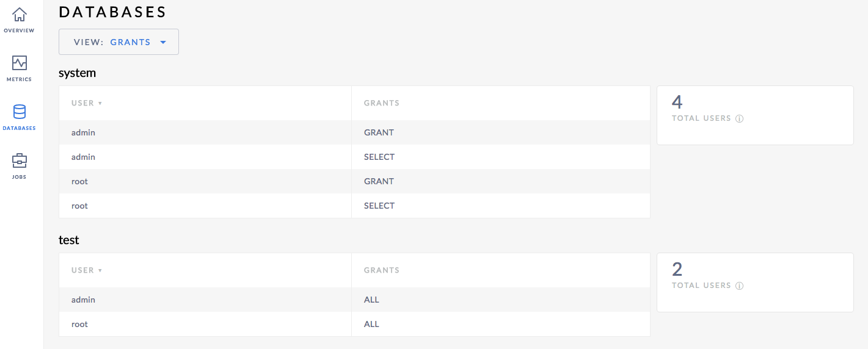Click the Overview label in sidebar
The height and width of the screenshot is (349, 868).
click(x=19, y=31)
